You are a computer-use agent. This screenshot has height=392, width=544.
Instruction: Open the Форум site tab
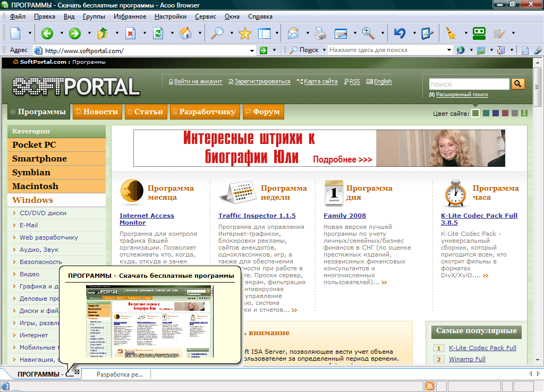point(263,112)
